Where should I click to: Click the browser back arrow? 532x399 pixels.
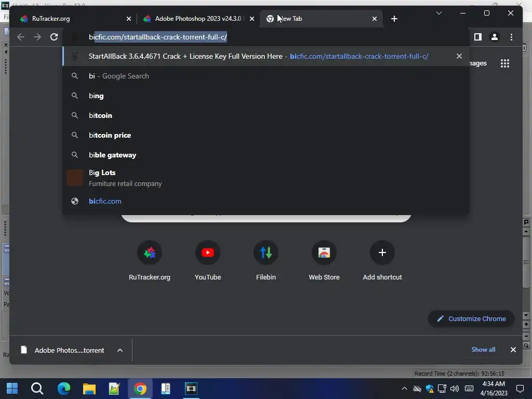[21, 37]
